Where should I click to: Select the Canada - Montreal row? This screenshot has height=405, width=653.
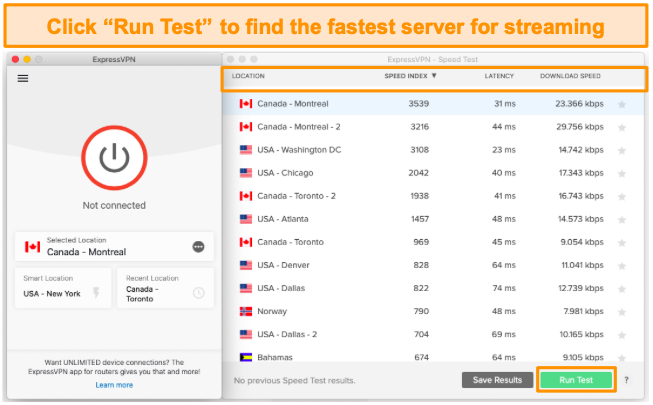434,104
